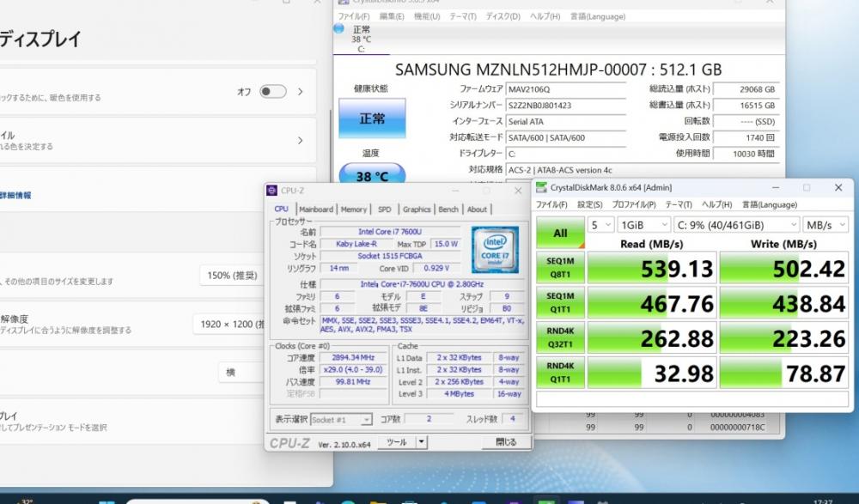The height and width of the screenshot is (504, 859).
Task: Click the 262.88 random read result
Action: click(652, 338)
